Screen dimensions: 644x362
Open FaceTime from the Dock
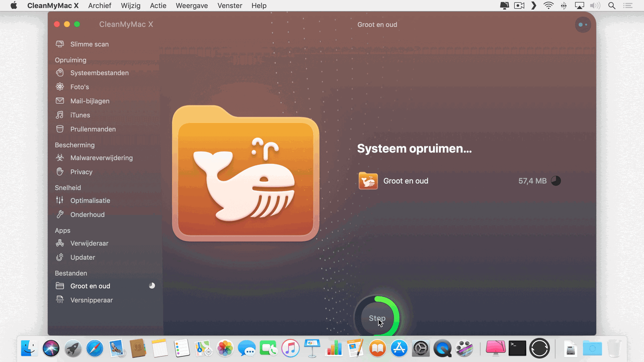pyautogui.click(x=268, y=348)
